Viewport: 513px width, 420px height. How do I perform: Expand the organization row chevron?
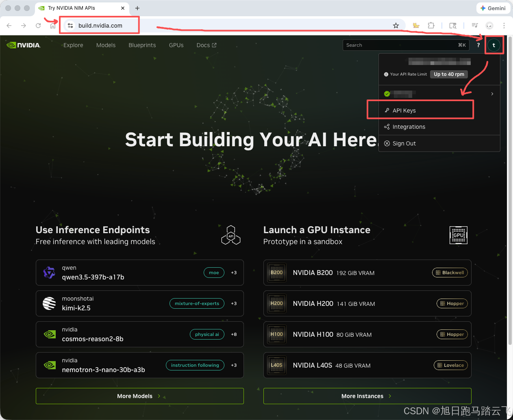[x=492, y=94]
